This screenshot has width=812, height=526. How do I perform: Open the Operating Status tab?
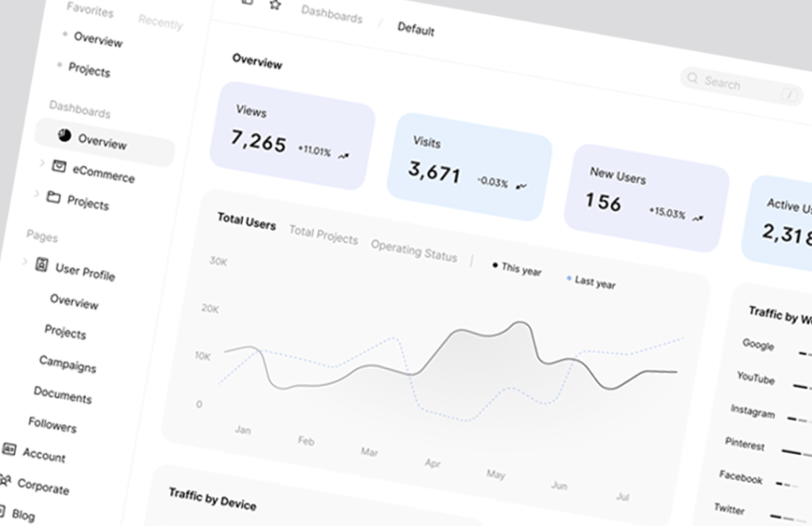click(x=414, y=250)
